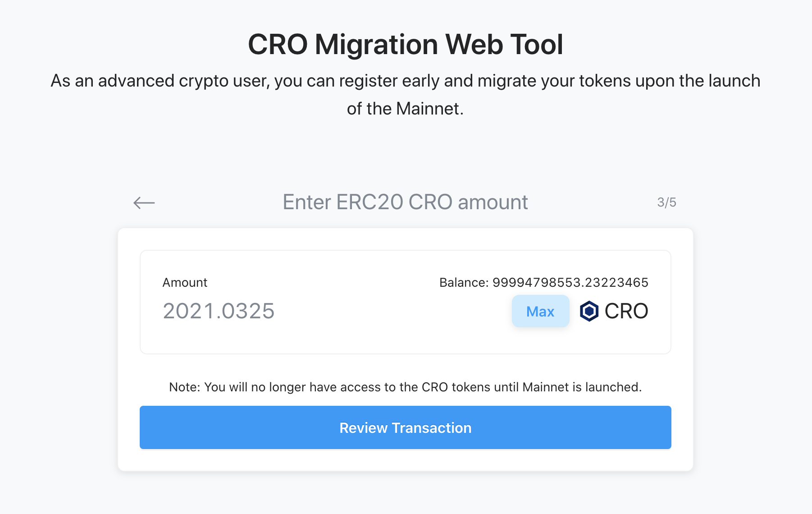Click the CRO Migration Web Tool heading
This screenshot has height=514, width=812.
click(x=405, y=45)
